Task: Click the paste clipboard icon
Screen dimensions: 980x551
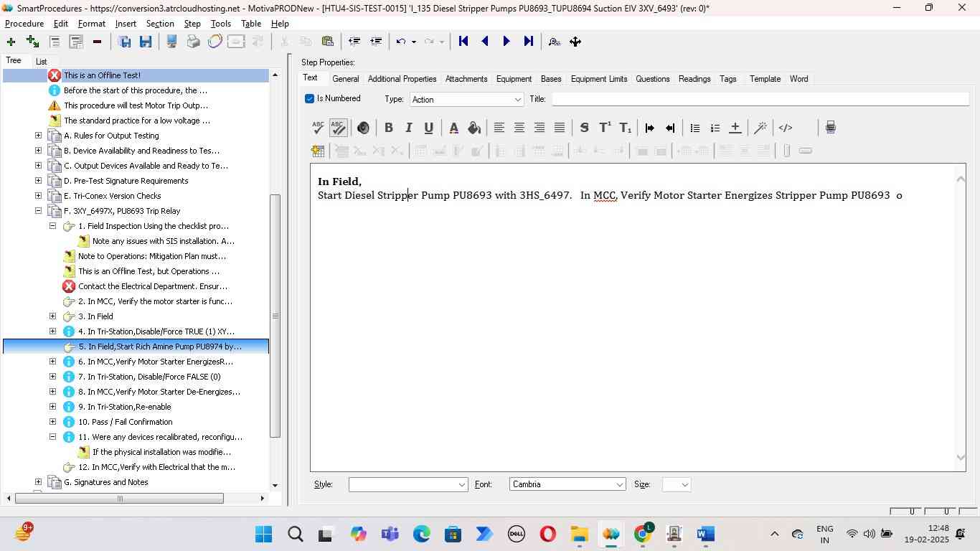Action: point(328,42)
